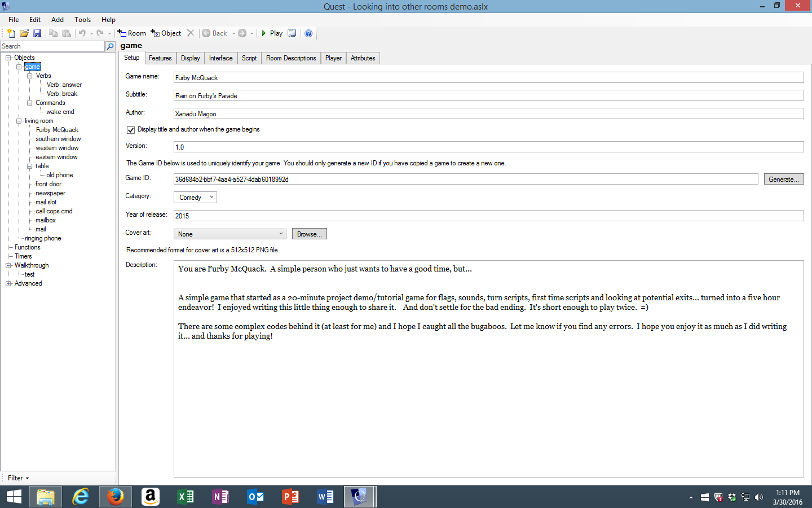The image size is (812, 508).
Task: Open Dropbox from the system tray
Action: pyautogui.click(x=731, y=497)
